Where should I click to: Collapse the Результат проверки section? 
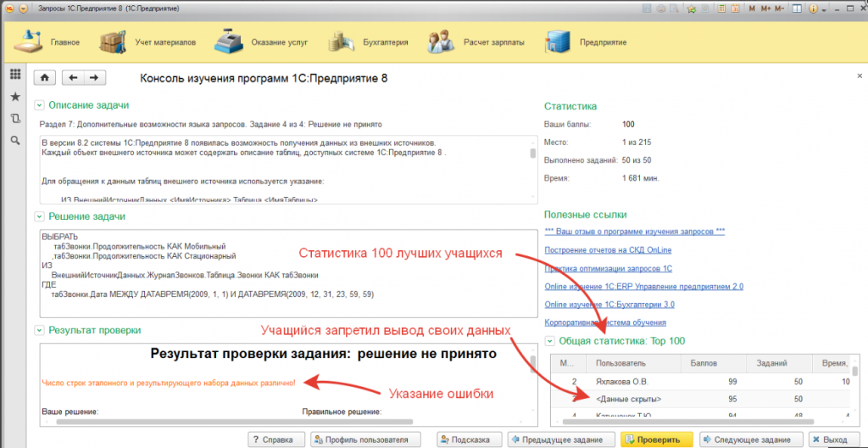click(x=39, y=330)
